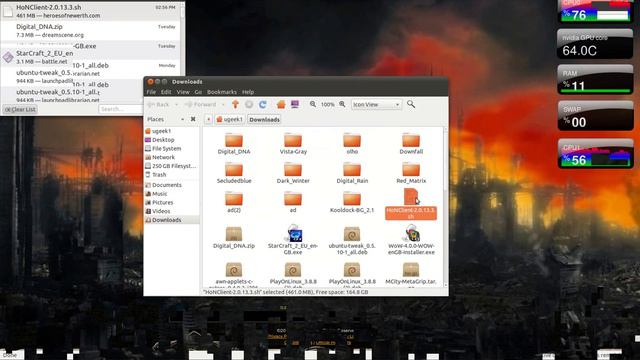The image size is (640, 360).
Task: Select the olho folder
Action: pos(352,144)
